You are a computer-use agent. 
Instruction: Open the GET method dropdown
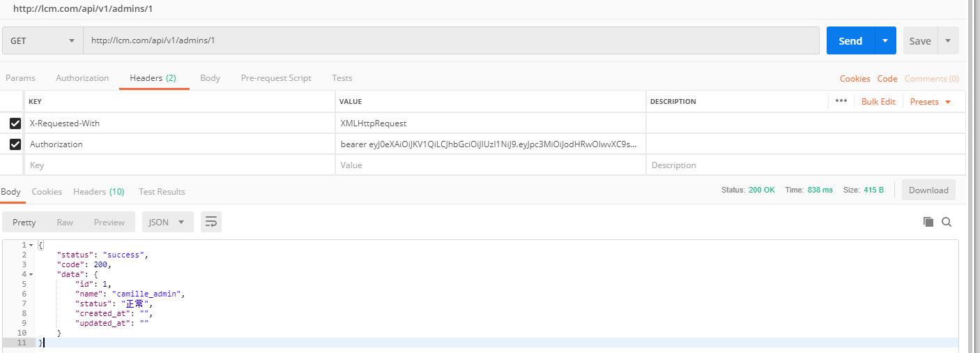coord(43,41)
